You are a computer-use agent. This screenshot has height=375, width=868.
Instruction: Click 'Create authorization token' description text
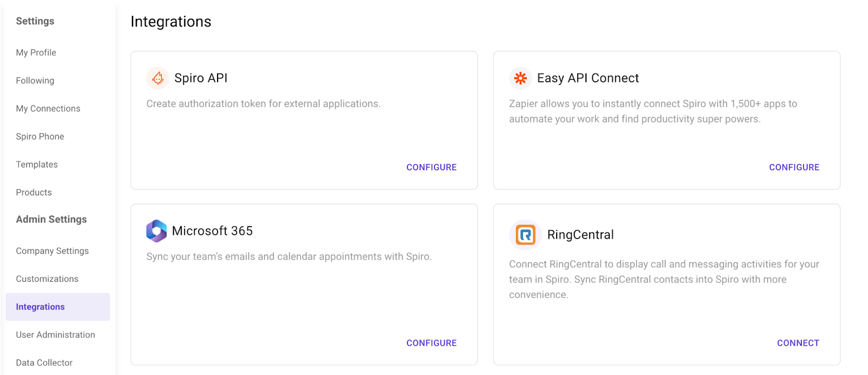264,104
